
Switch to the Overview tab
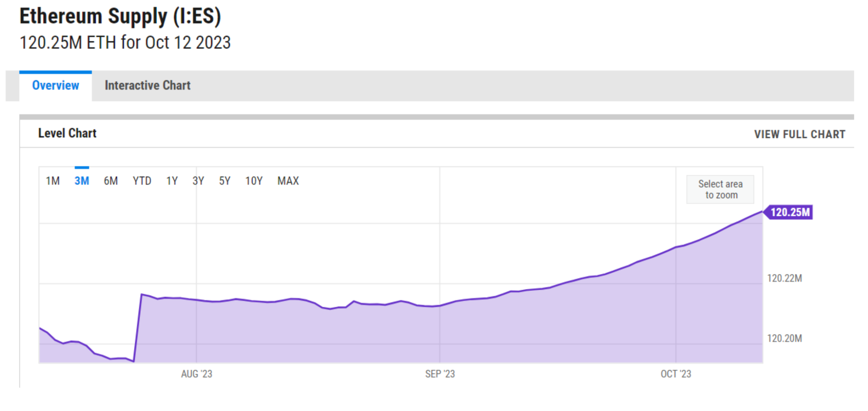click(55, 86)
